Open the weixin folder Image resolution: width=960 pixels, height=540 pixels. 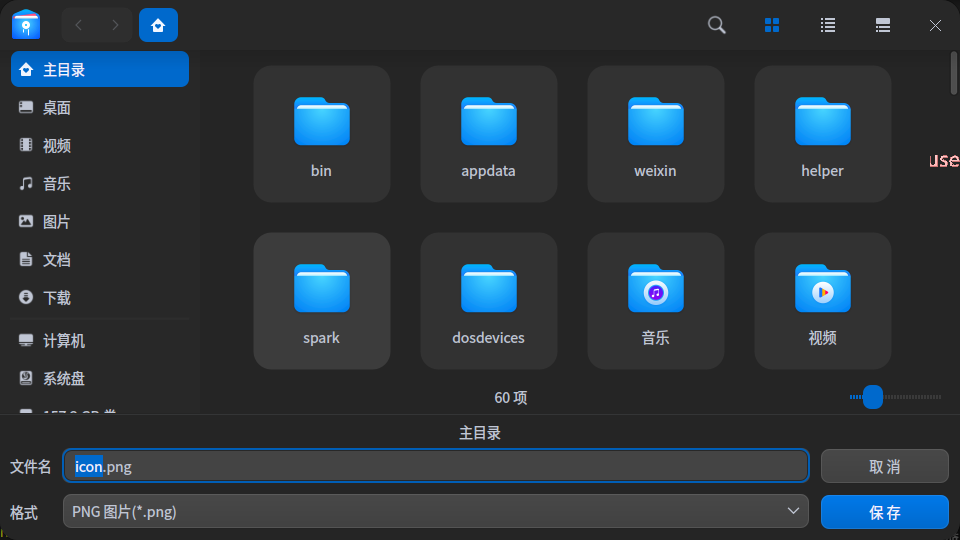click(655, 134)
